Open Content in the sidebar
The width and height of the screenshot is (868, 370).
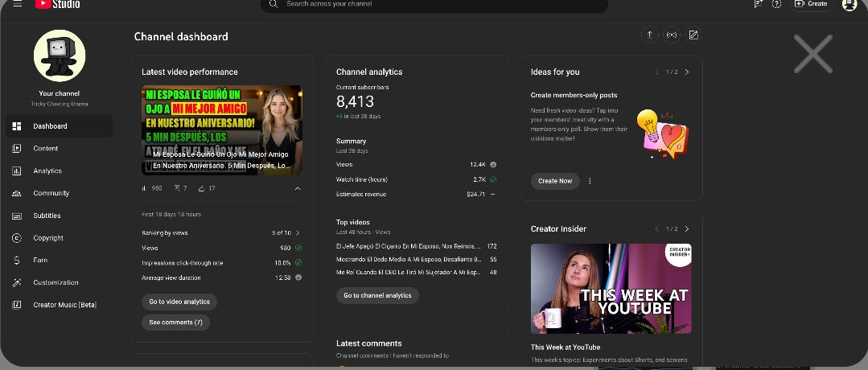pyautogui.click(x=45, y=149)
